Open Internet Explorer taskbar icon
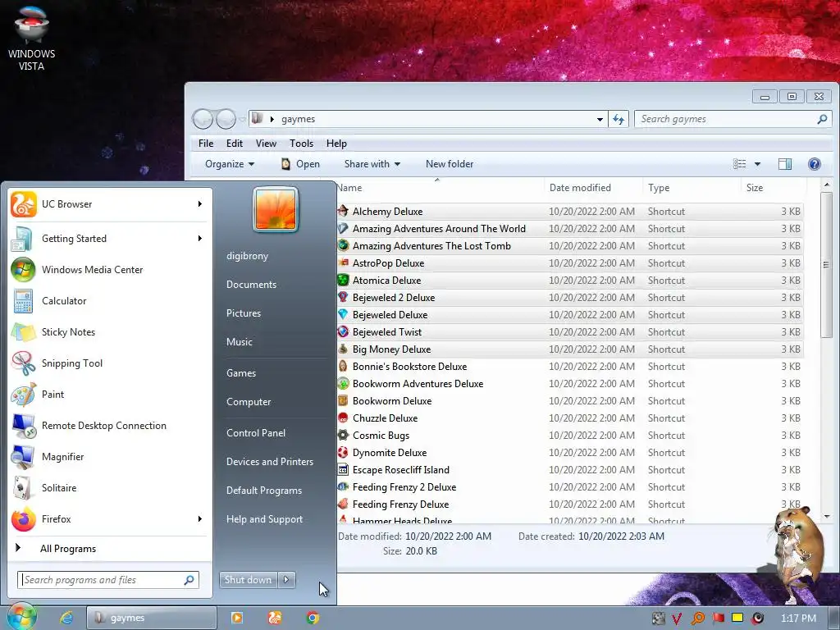 point(66,618)
